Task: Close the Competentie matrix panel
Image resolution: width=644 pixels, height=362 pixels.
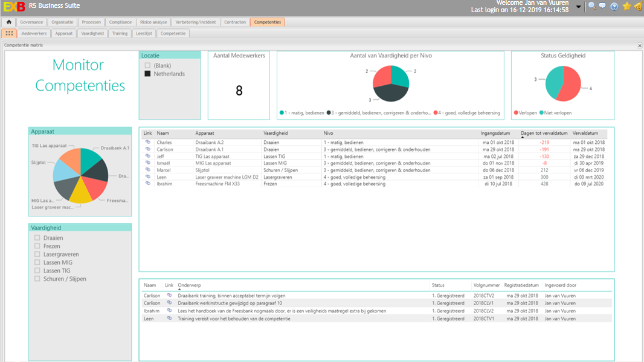Action: tap(640, 45)
